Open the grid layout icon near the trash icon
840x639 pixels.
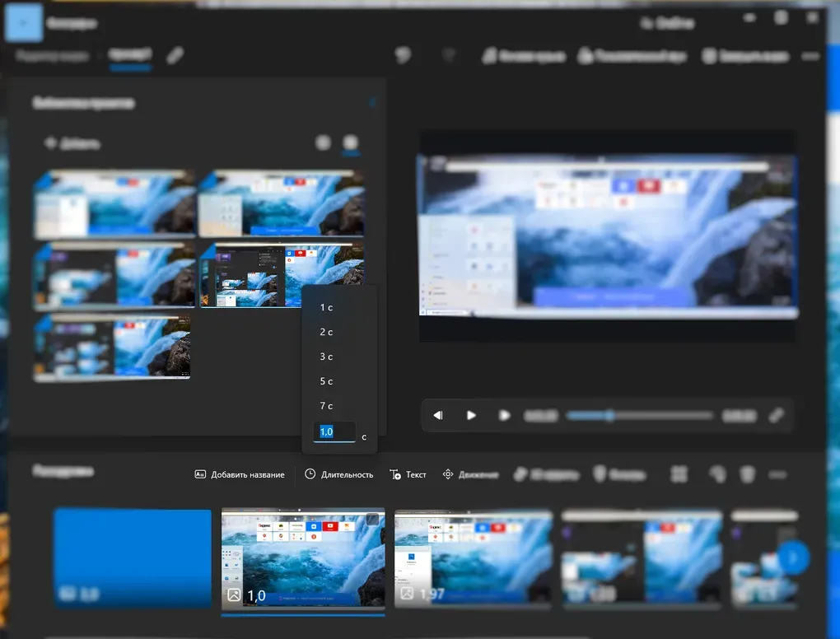click(679, 474)
